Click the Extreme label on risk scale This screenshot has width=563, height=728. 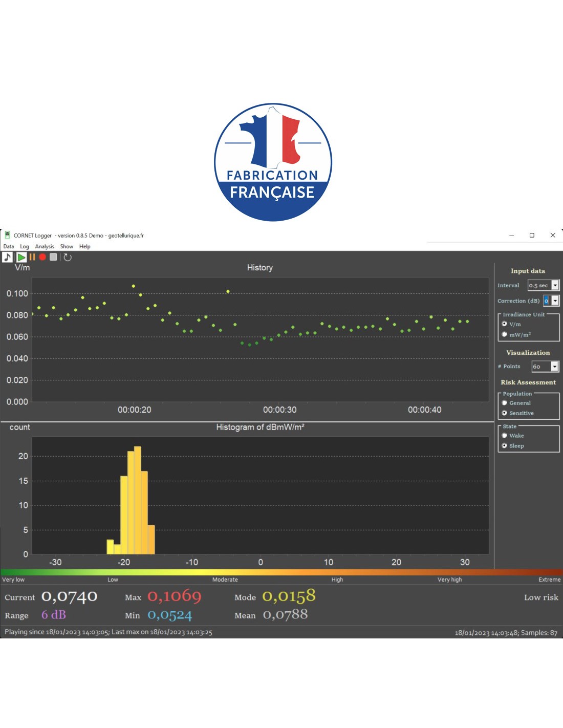[x=549, y=580]
